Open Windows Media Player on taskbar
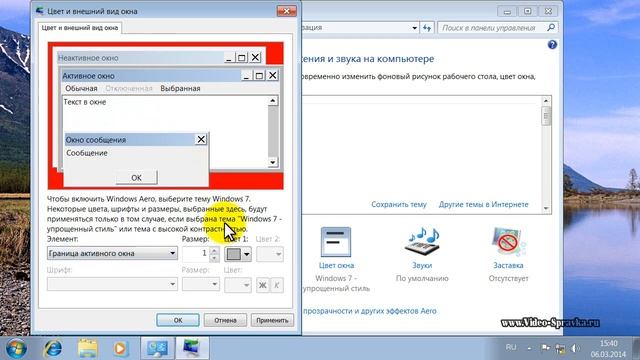Image resolution: width=640 pixels, height=360 pixels. point(120,348)
